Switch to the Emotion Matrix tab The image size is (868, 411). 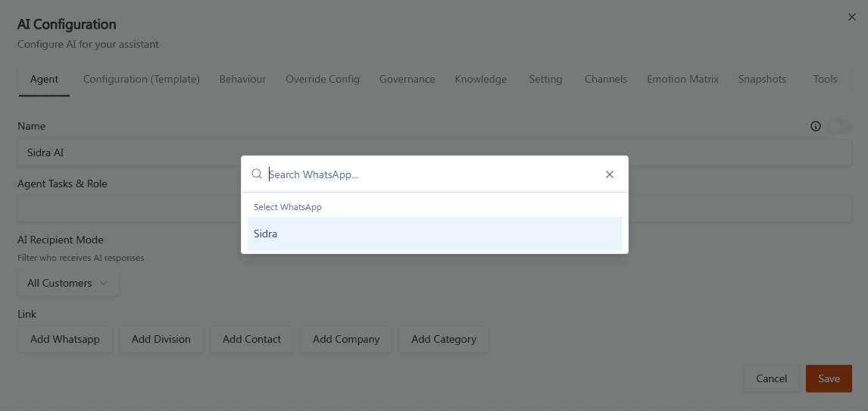click(683, 79)
